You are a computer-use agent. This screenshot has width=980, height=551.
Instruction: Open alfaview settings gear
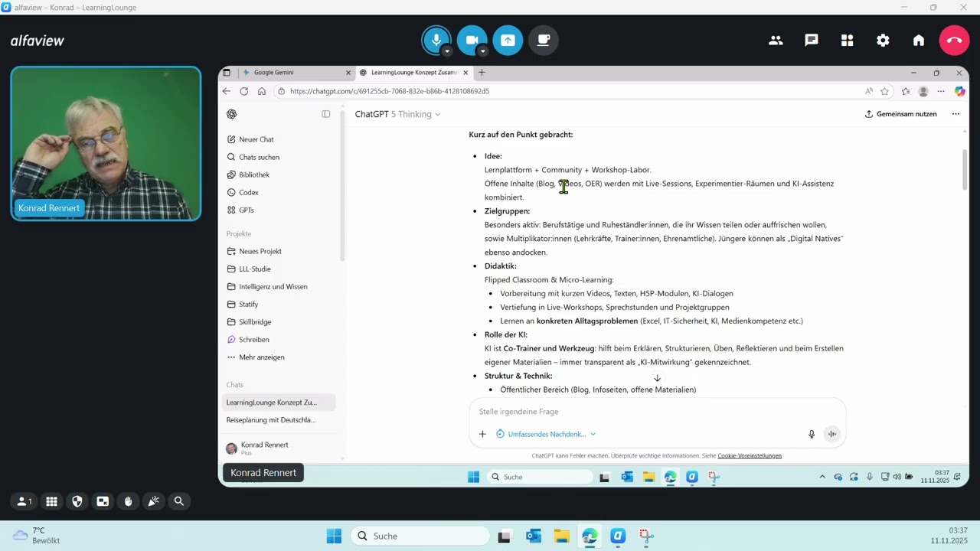click(883, 41)
